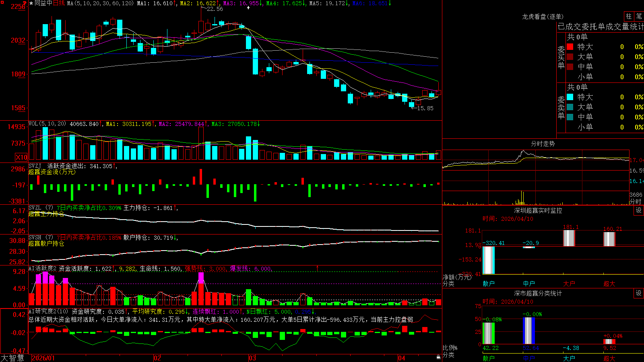Click the red question mark icon near 2256
644x362 pixels.
click(25, 3)
